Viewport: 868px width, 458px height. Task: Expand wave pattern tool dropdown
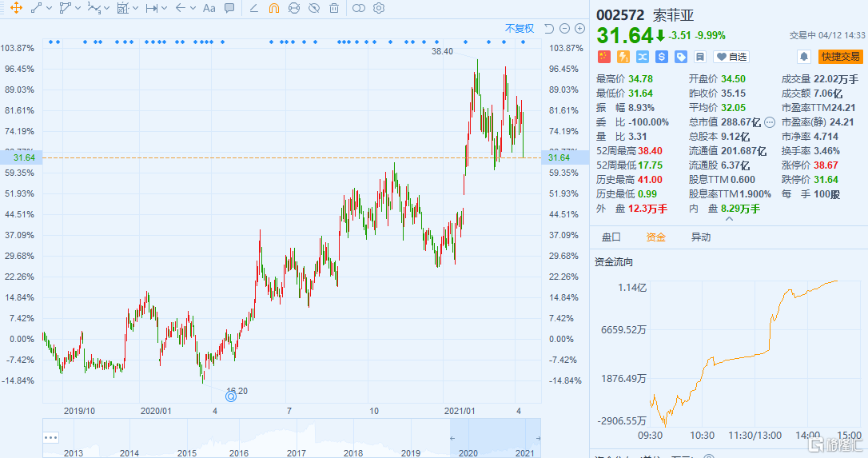tap(107, 8)
